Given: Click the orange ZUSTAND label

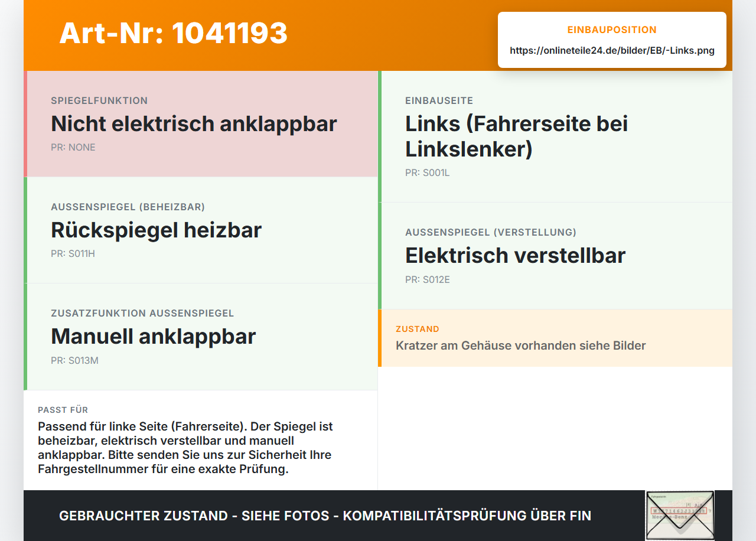Looking at the screenshot, I should 418,329.
